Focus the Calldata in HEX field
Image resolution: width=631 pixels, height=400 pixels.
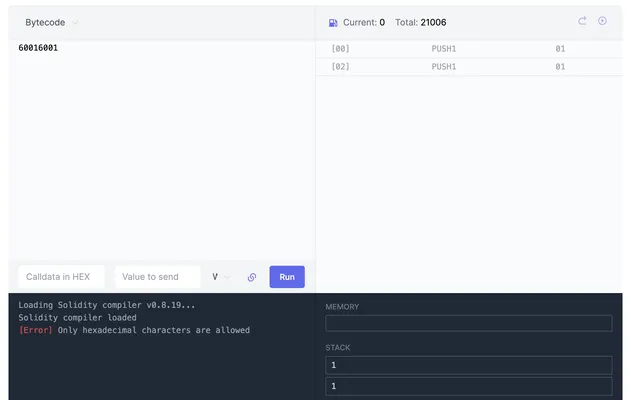click(x=61, y=277)
